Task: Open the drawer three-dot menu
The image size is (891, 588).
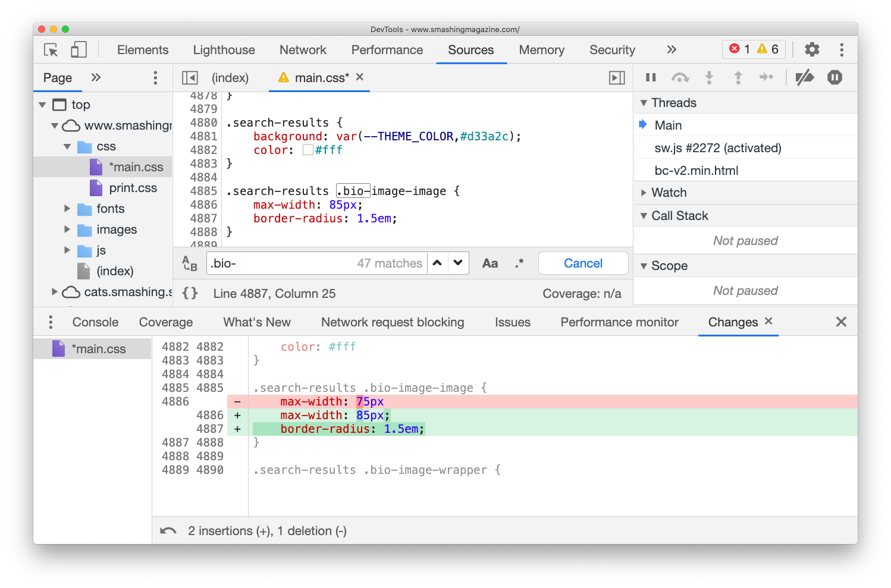Action: (51, 322)
